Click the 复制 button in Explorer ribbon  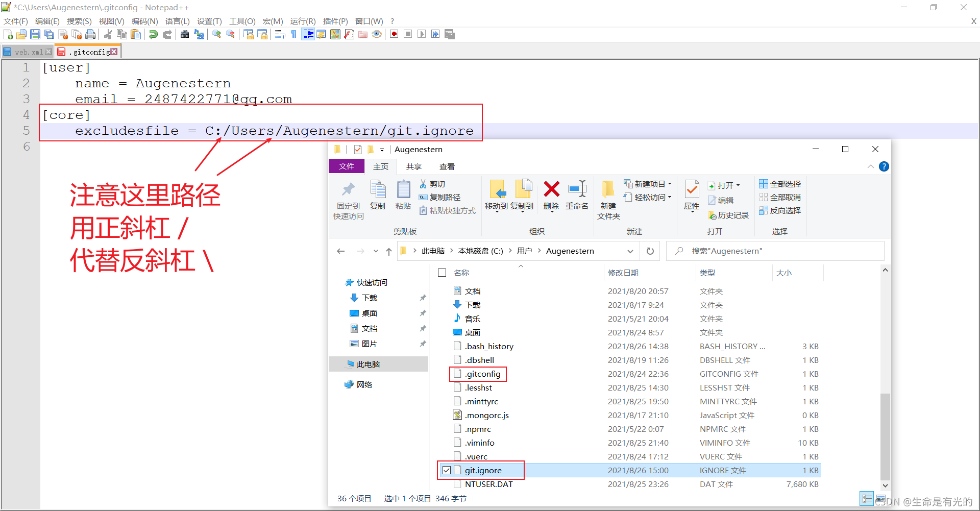coord(378,196)
